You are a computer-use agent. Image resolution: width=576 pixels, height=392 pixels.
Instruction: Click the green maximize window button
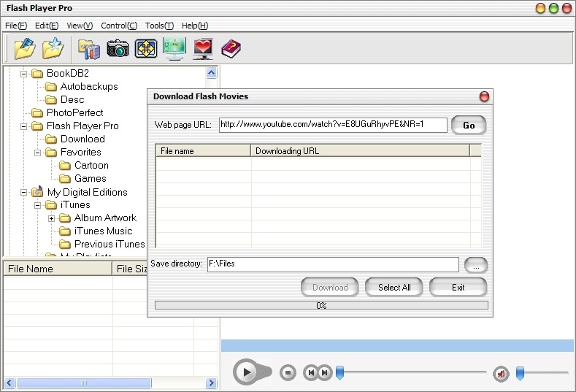(x=553, y=8)
